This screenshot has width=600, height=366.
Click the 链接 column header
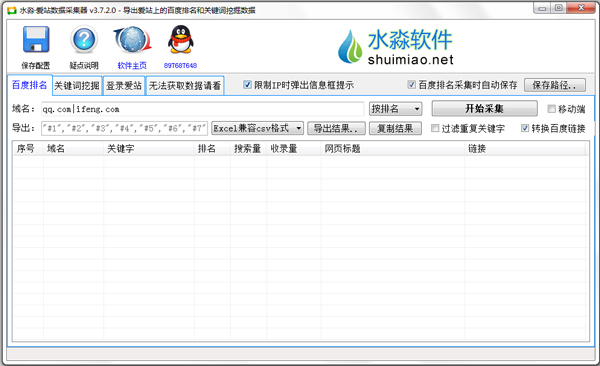pyautogui.click(x=525, y=149)
